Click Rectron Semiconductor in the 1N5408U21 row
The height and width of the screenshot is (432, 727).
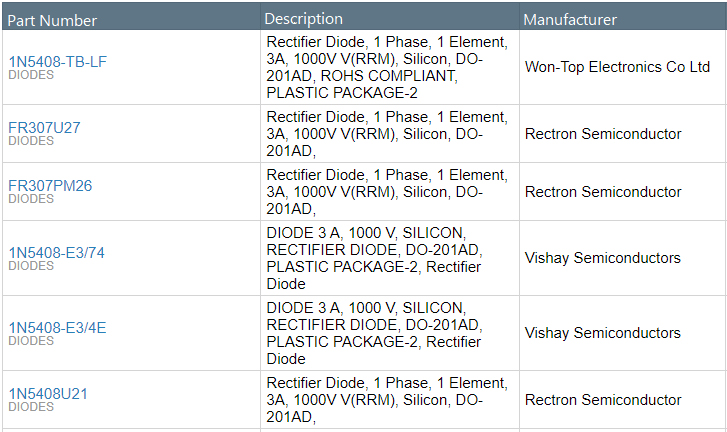[x=603, y=400]
